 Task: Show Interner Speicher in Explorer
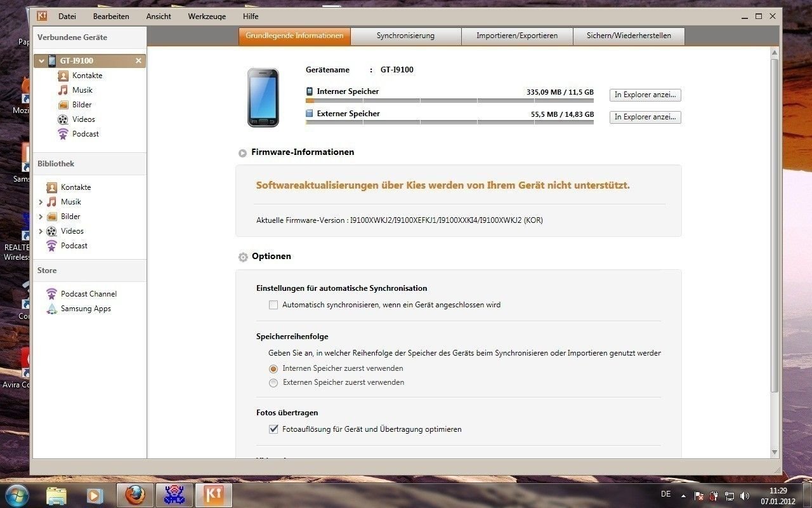pos(645,95)
